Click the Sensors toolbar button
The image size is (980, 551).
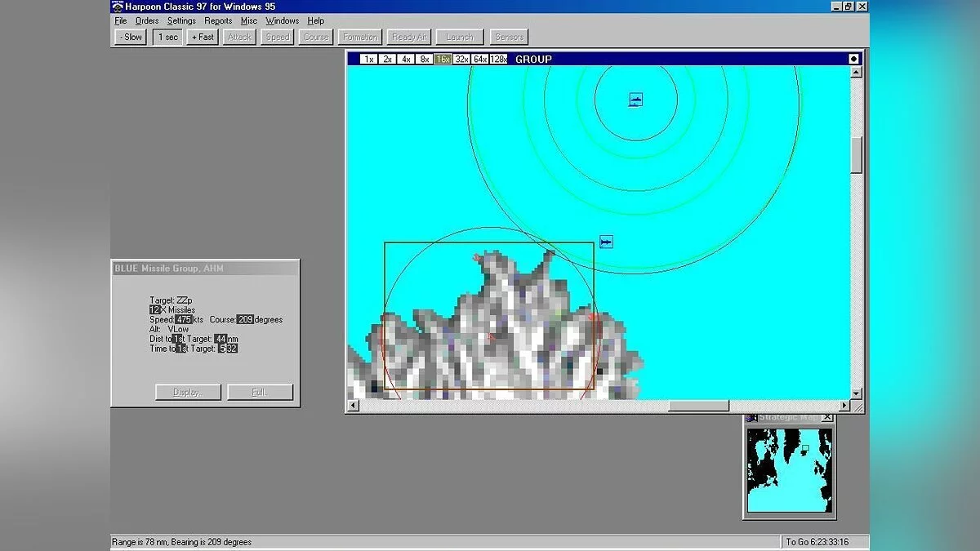(x=510, y=37)
